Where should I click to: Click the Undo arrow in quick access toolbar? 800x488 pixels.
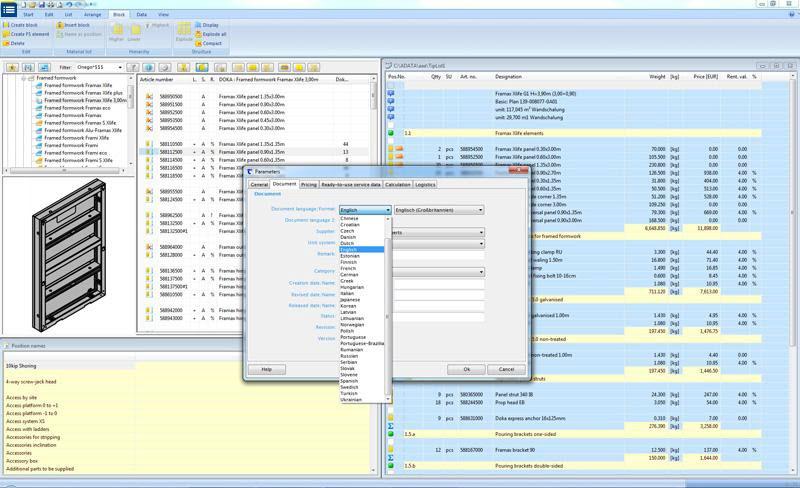(x=69, y=5)
